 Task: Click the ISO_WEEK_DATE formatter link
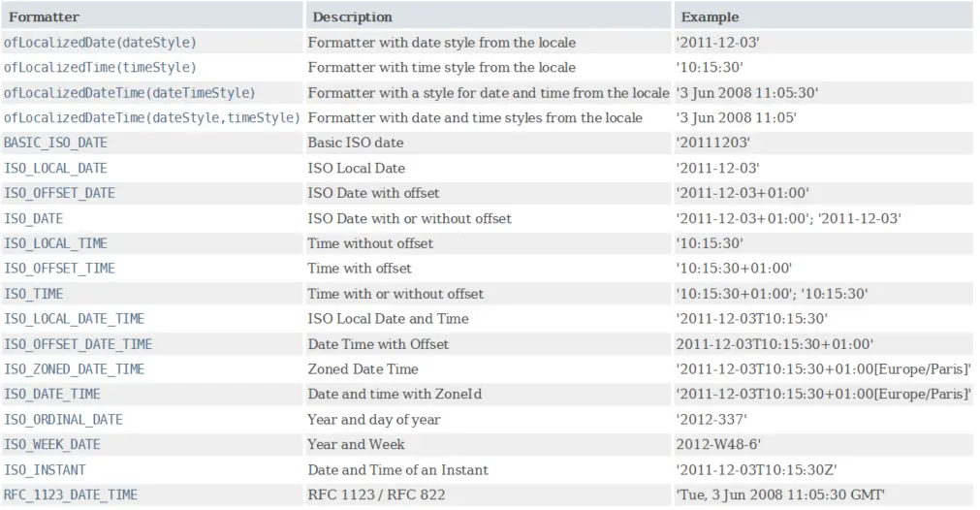pyautogui.click(x=52, y=445)
